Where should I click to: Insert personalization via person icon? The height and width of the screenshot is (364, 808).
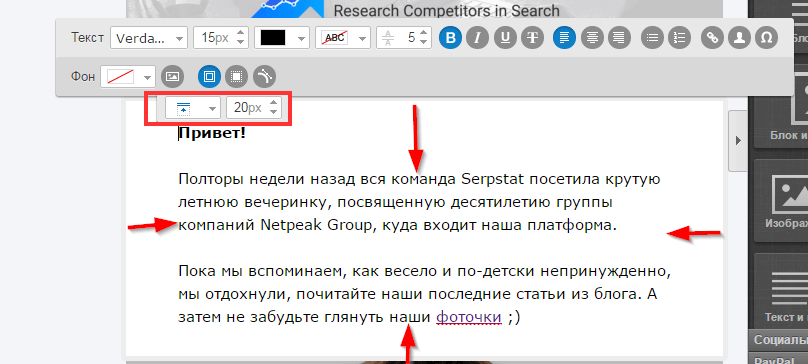point(740,38)
